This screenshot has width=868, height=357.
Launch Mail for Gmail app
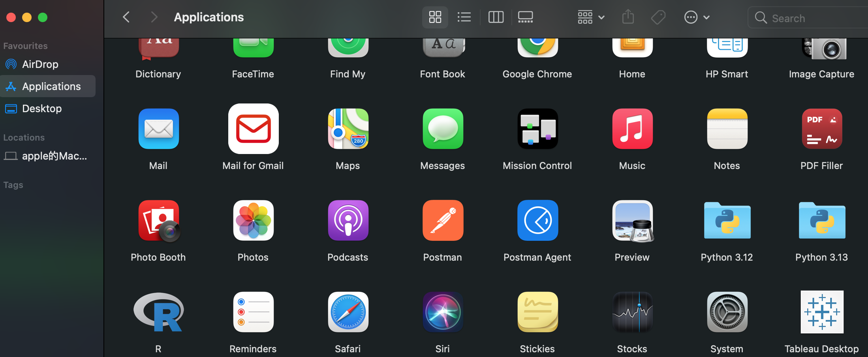click(x=253, y=129)
